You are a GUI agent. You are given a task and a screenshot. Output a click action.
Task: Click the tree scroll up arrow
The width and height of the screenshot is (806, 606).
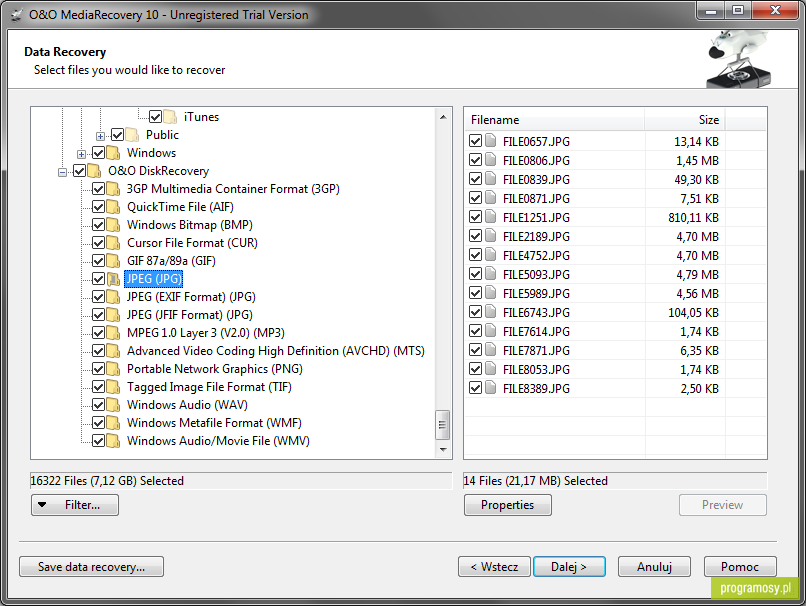point(443,117)
